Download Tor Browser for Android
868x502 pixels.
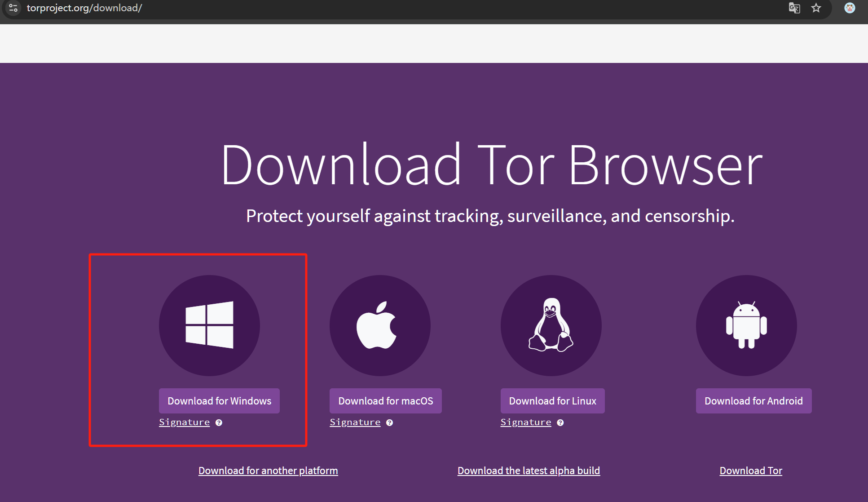[x=753, y=401]
